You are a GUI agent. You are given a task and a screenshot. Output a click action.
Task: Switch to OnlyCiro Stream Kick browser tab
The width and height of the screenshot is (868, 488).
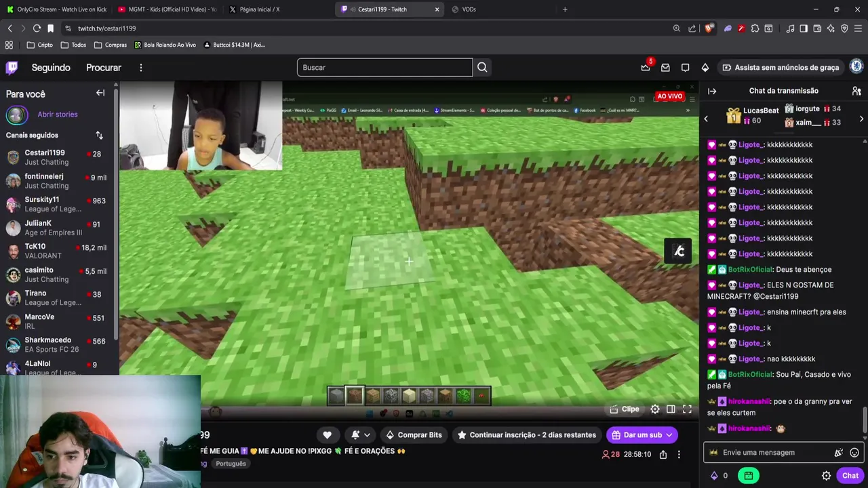click(x=56, y=9)
